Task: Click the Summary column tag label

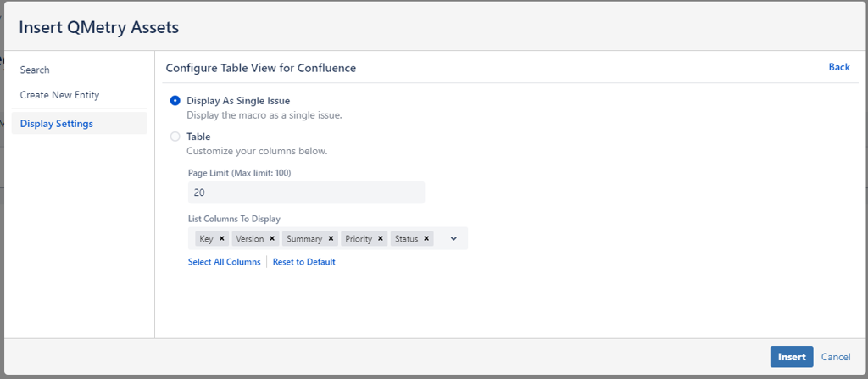Action: [x=303, y=239]
